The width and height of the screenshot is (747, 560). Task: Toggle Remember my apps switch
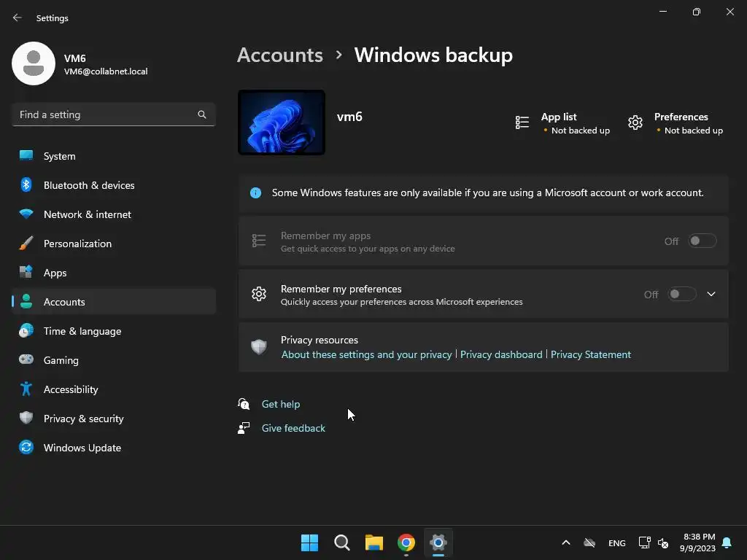pos(703,241)
